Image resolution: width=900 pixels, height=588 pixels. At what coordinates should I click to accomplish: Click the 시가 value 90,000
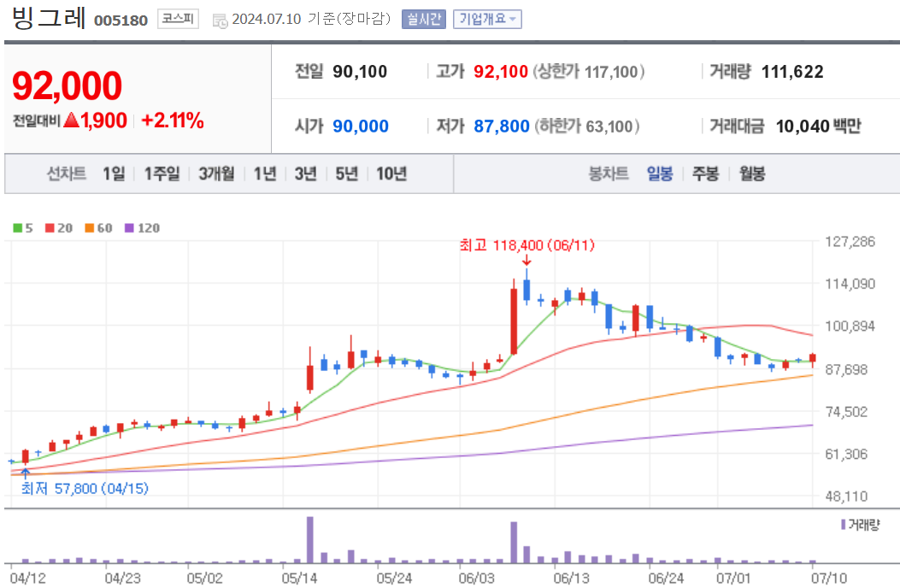[x=361, y=126]
